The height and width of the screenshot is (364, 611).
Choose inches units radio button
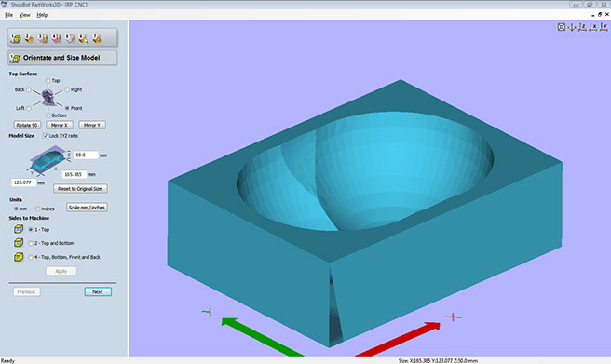tap(38, 209)
